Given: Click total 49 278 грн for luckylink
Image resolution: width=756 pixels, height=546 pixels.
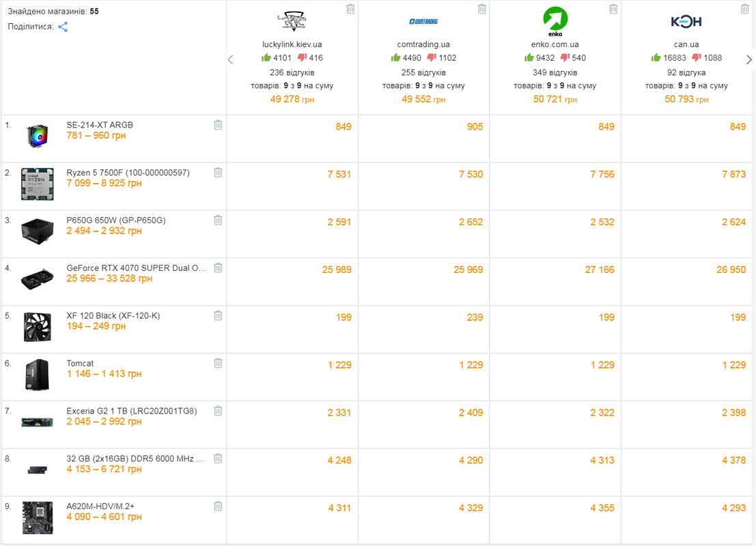Looking at the screenshot, I should click(292, 99).
